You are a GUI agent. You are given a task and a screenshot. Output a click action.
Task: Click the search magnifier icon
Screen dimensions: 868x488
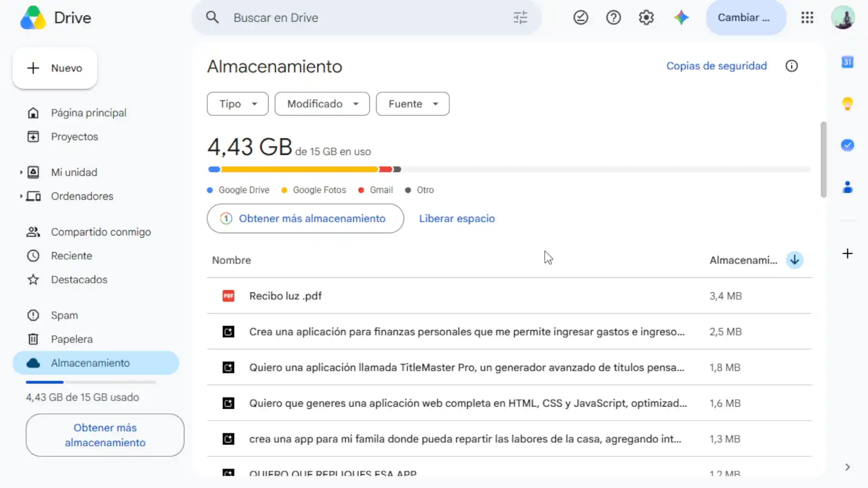coord(212,18)
